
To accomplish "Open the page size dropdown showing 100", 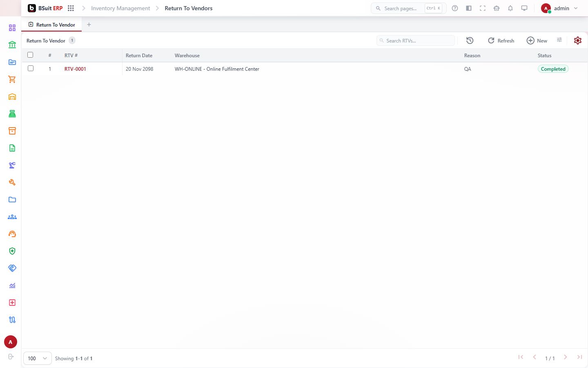I will click(x=38, y=358).
